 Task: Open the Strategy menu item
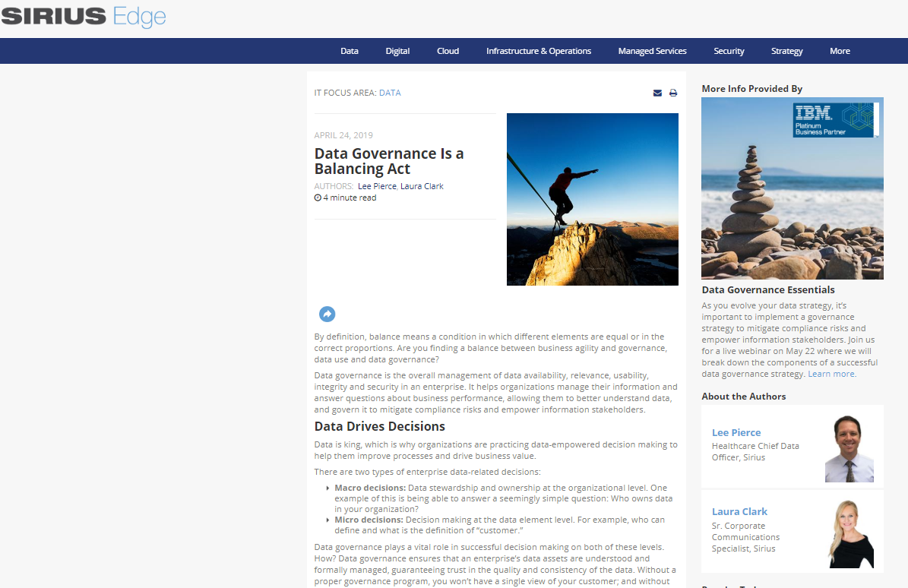(786, 51)
